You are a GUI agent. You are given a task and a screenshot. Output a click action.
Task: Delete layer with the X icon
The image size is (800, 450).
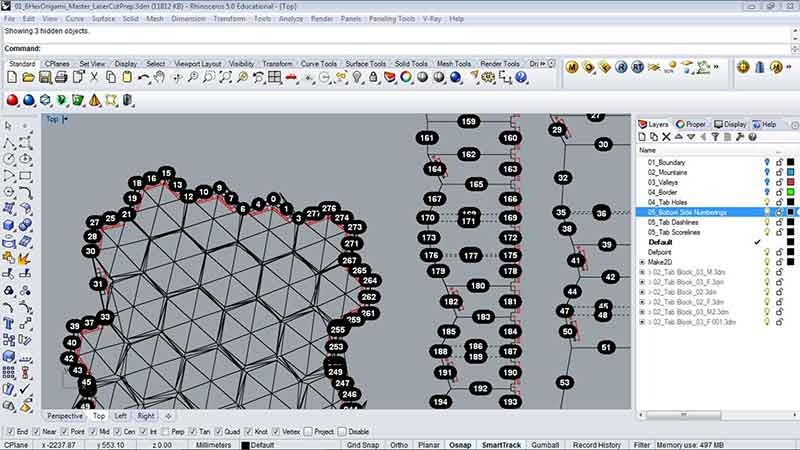[666, 137]
